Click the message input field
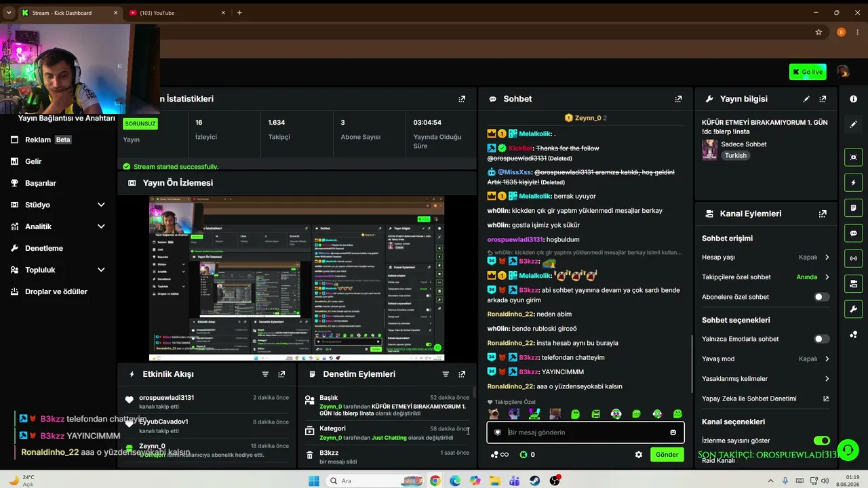This screenshot has width=868, height=488. (x=585, y=432)
